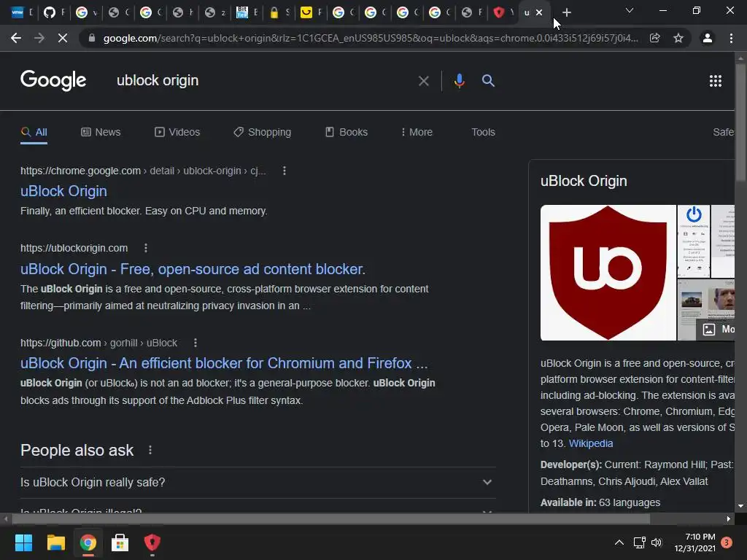Switch to the VMware tab

22,12
